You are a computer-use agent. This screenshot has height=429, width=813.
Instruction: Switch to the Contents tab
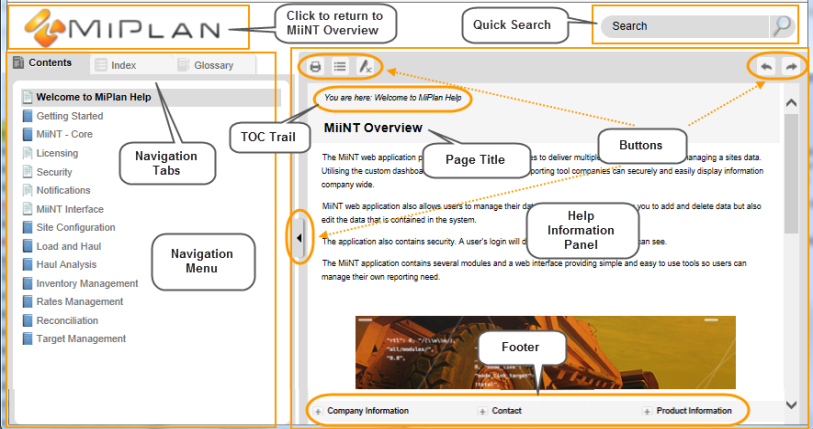[43, 63]
